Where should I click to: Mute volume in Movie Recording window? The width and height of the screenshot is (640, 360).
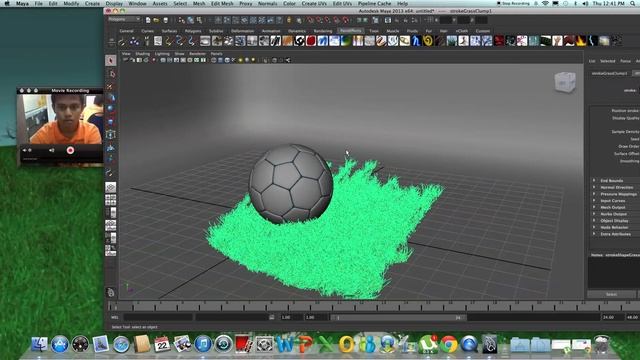(x=24, y=150)
